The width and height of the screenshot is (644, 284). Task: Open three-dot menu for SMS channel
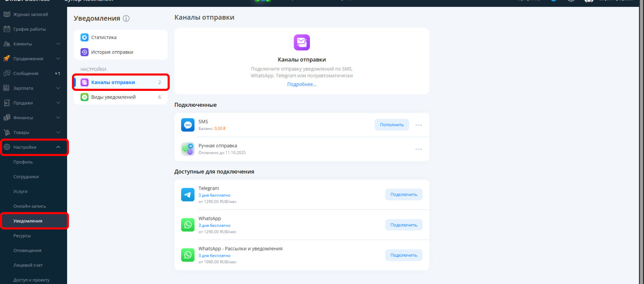click(419, 125)
